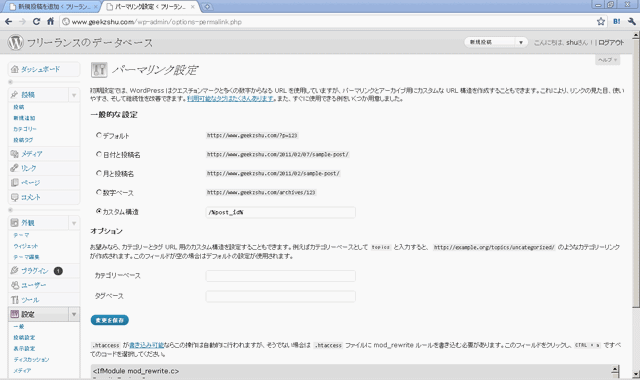Click the Settings (設定) menu icon
This screenshot has height=380, width=640.
(x=14, y=314)
